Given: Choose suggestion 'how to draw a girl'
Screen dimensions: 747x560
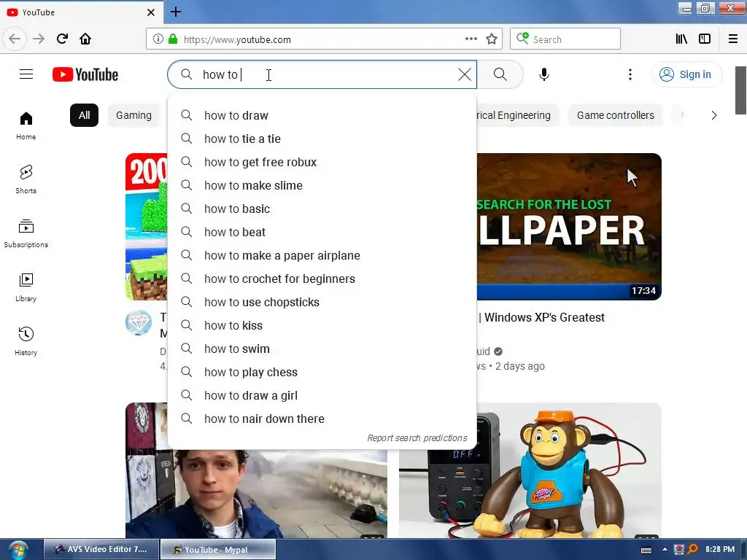Looking at the screenshot, I should click(x=322, y=395).
